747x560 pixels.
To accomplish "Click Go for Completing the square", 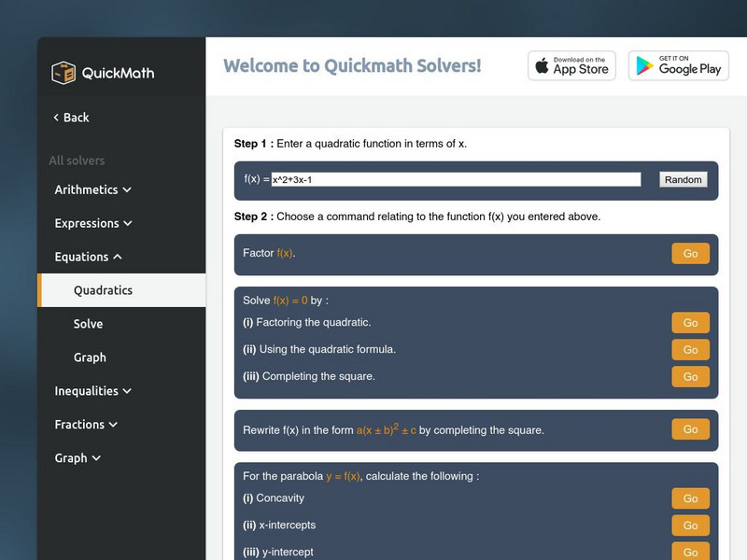I will (690, 377).
